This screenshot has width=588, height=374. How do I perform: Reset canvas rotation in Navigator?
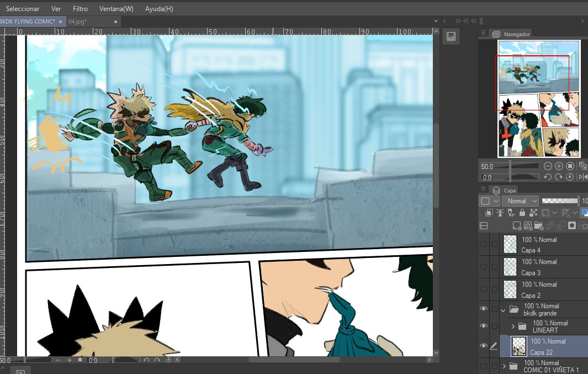570,177
